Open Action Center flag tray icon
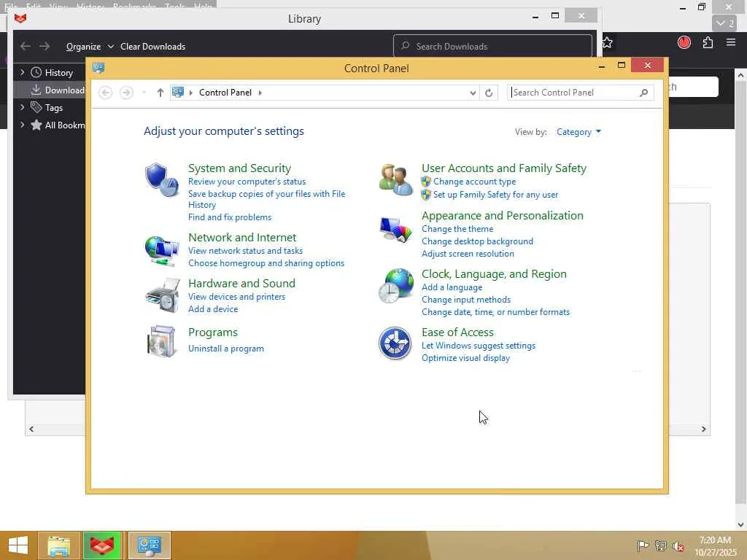Viewport: 747px width, 560px height. (643, 545)
